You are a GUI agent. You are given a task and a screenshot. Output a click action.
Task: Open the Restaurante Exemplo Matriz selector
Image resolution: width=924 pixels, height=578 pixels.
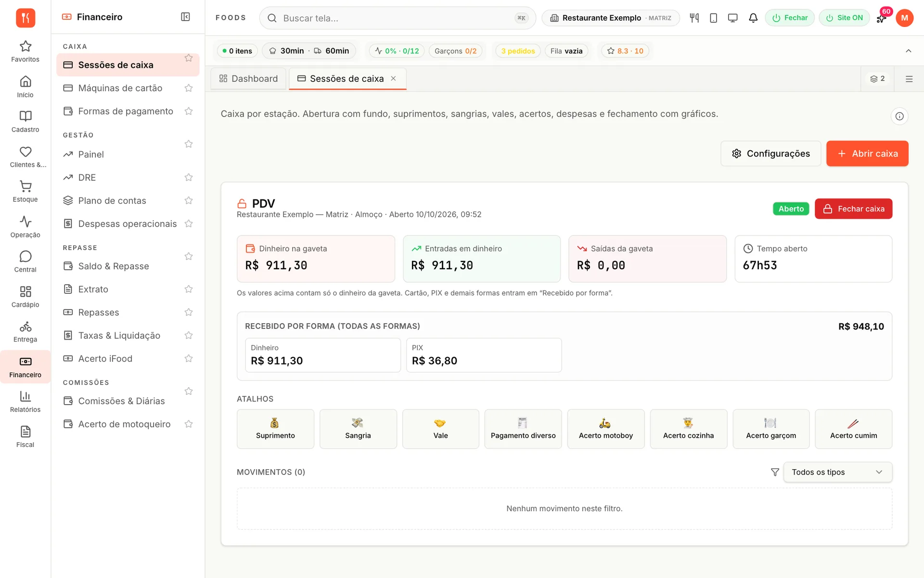point(610,18)
